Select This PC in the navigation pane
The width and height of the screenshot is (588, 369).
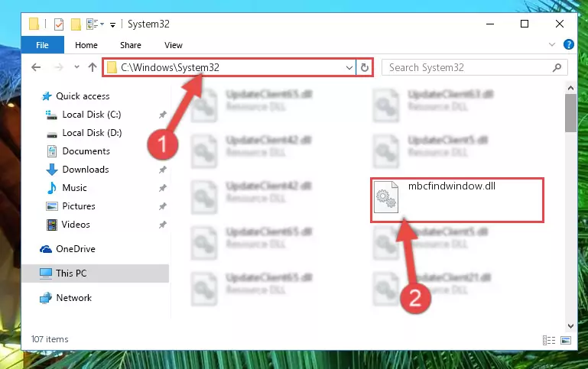coord(96,274)
